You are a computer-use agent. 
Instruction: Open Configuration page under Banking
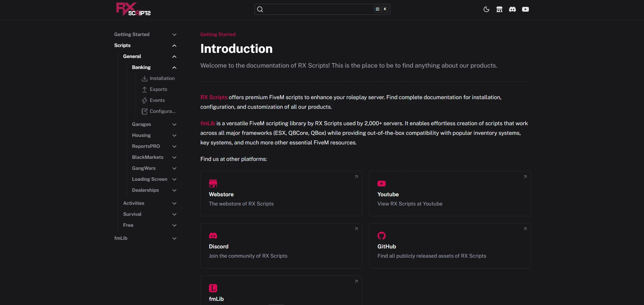point(162,111)
